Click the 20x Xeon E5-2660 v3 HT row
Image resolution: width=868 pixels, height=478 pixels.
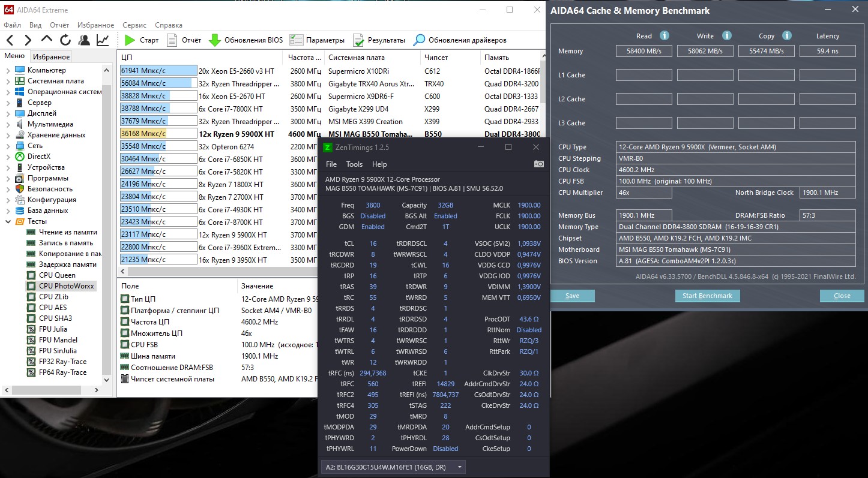point(329,71)
